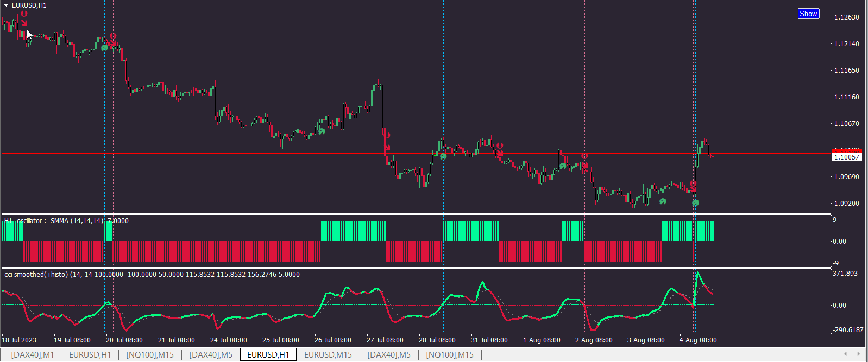Open the [NQ100],M15 tab left of [DAX40],M5
The width and height of the screenshot is (868, 362).
pos(150,354)
